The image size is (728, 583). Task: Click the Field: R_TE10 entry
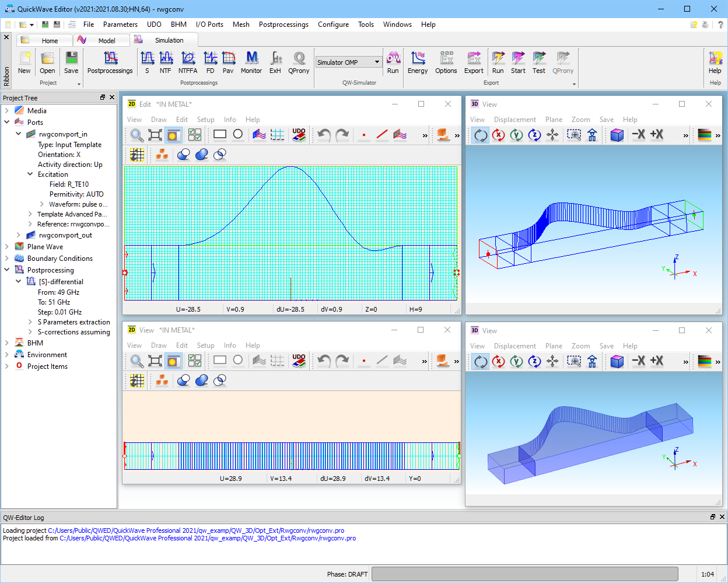69,184
